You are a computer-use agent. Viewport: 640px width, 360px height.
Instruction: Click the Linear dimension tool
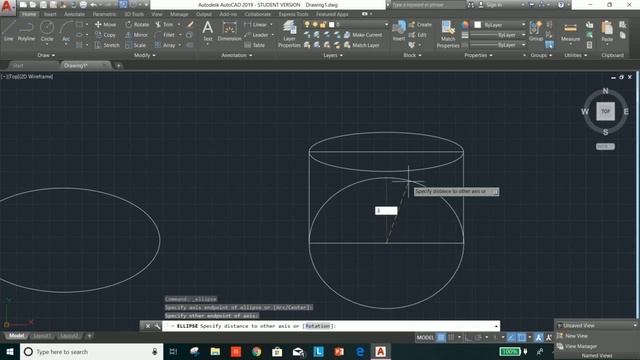(256, 24)
